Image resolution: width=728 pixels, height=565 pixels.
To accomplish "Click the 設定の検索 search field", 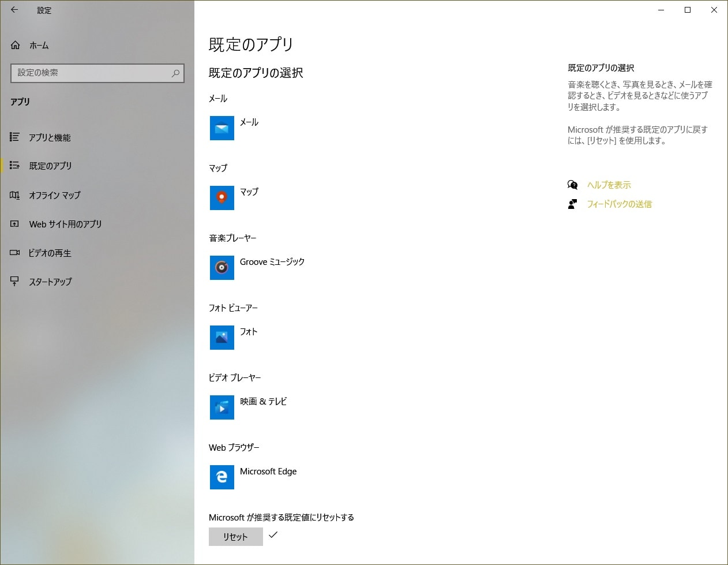I will [x=97, y=73].
